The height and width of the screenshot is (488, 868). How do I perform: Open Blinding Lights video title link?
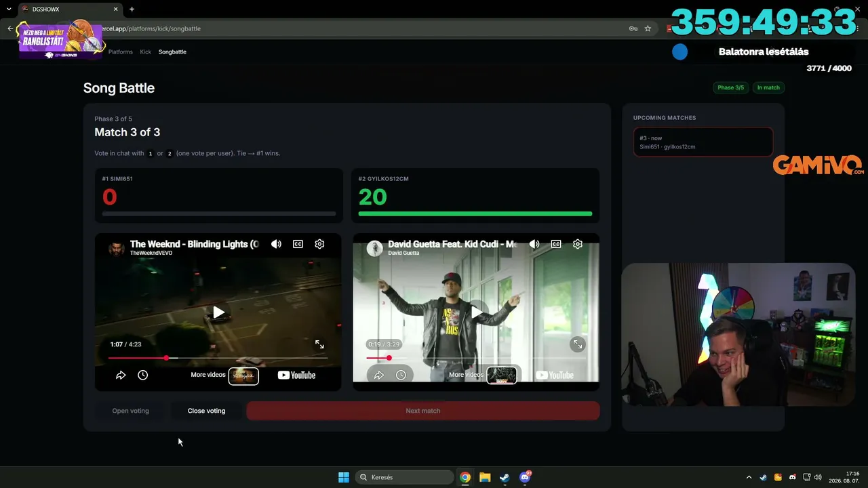pyautogui.click(x=194, y=244)
